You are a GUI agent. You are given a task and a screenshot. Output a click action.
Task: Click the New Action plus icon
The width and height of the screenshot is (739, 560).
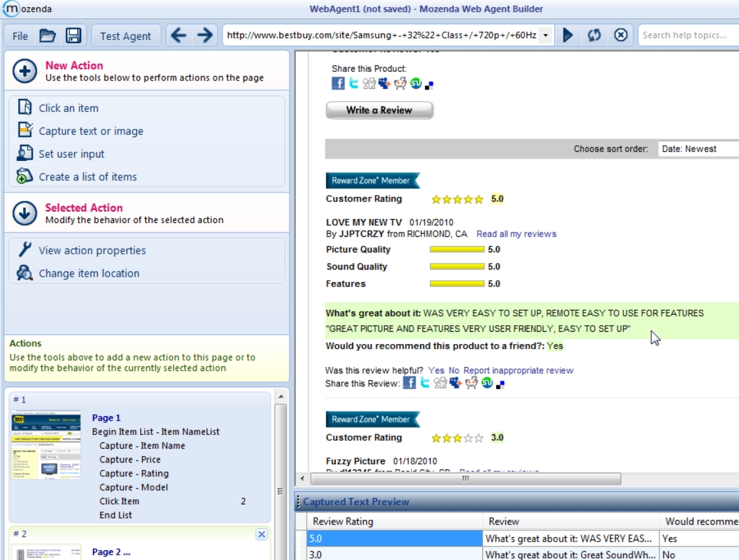pyautogui.click(x=24, y=71)
